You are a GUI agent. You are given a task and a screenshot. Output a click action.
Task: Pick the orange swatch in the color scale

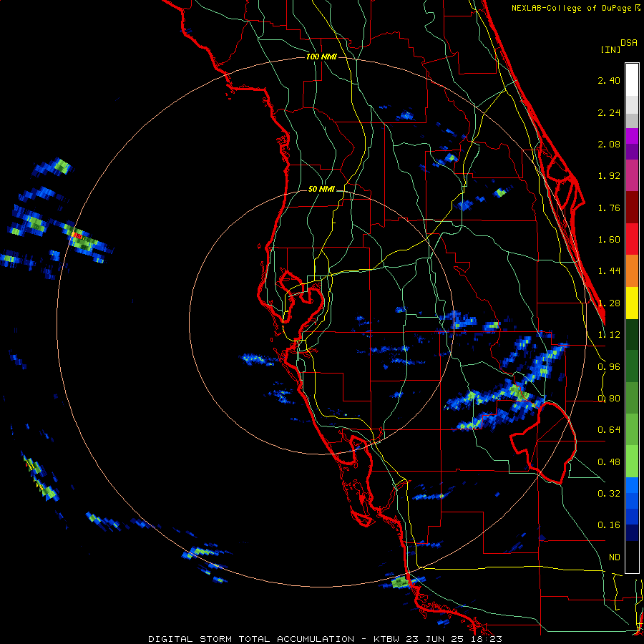click(632, 271)
